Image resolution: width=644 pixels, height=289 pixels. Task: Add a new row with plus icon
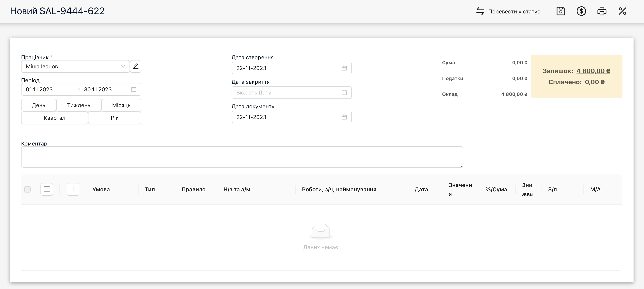point(73,189)
